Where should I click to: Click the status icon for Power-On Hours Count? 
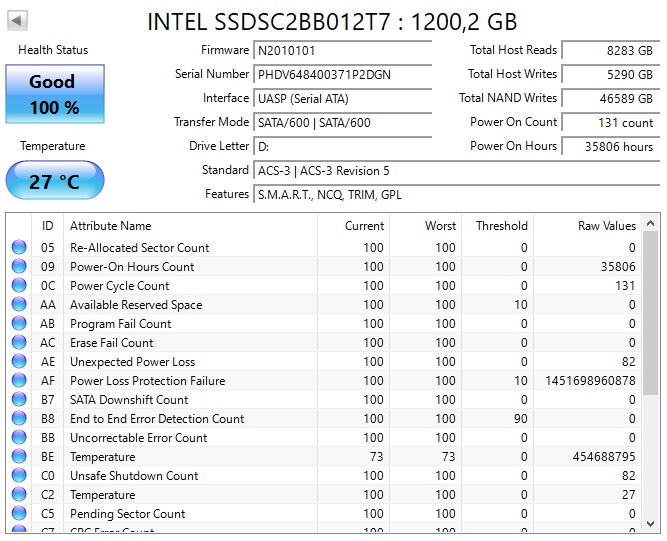pyautogui.click(x=19, y=266)
